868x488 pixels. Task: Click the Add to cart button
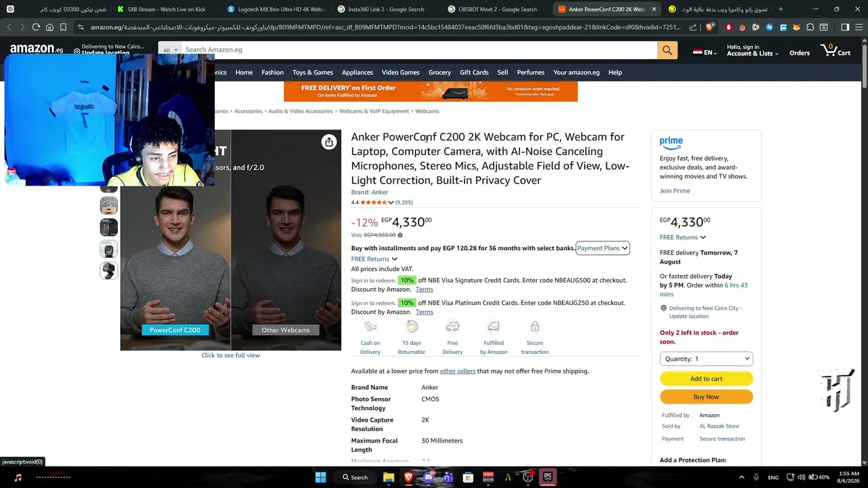[706, 379]
